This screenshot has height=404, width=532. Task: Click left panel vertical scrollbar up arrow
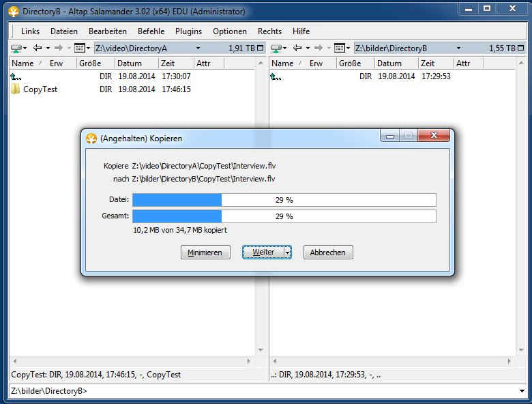point(261,63)
